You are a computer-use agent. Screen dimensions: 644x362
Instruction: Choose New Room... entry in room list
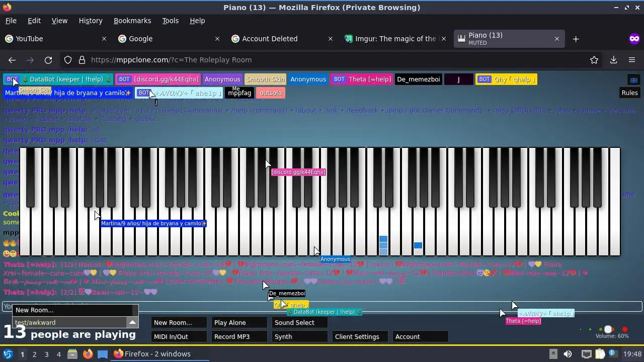pyautogui.click(x=72, y=310)
